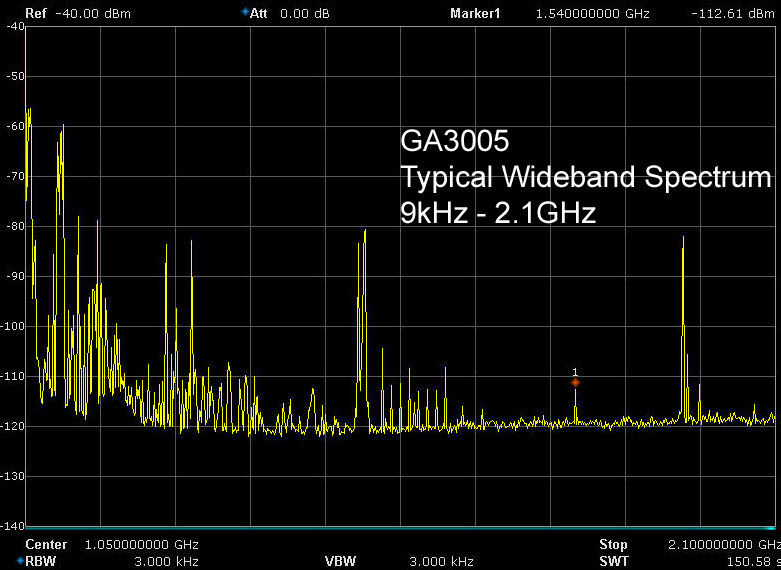This screenshot has height=570, width=781.
Task: Click the Marker 1 diamond on the trace
Action: [x=575, y=382]
